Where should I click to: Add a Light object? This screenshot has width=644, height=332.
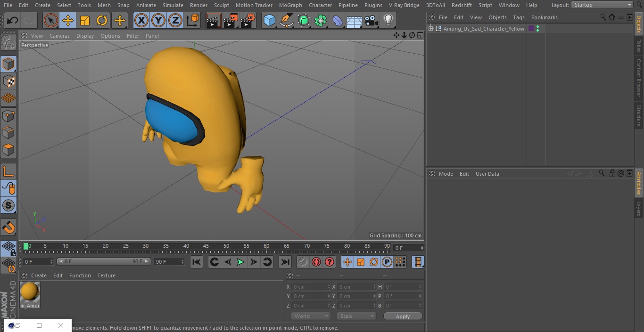tap(388, 20)
